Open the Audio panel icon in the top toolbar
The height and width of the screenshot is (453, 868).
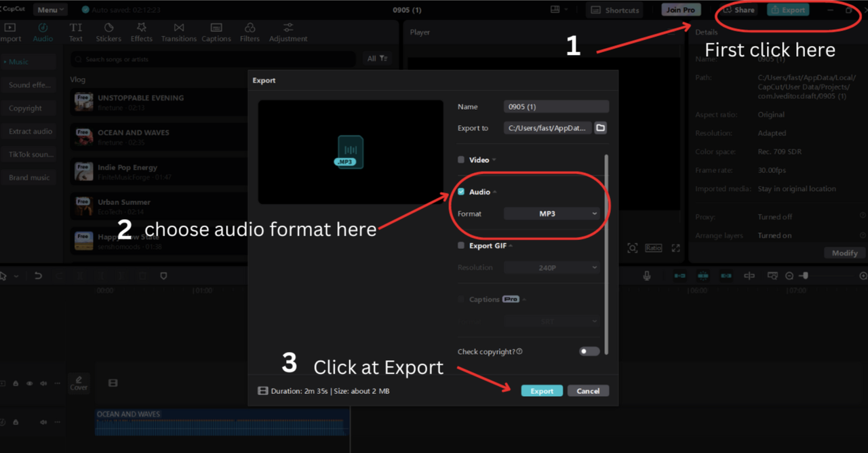tap(42, 28)
